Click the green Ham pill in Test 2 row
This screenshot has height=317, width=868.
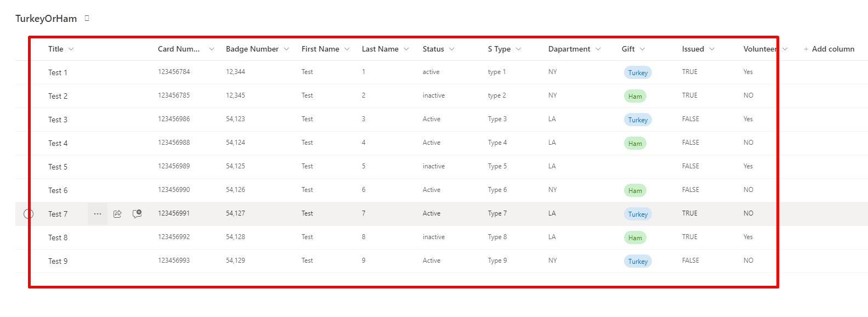(x=635, y=96)
